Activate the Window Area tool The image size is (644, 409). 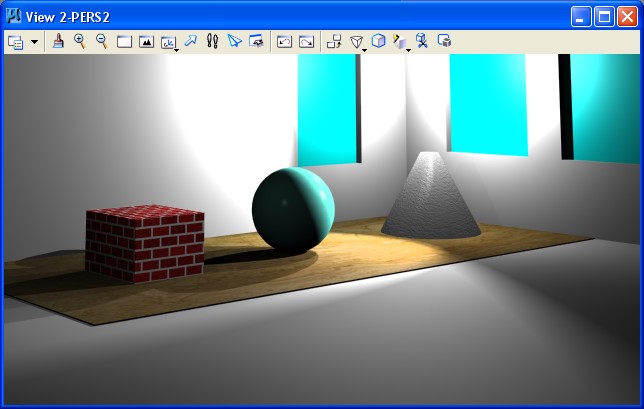pos(124,41)
